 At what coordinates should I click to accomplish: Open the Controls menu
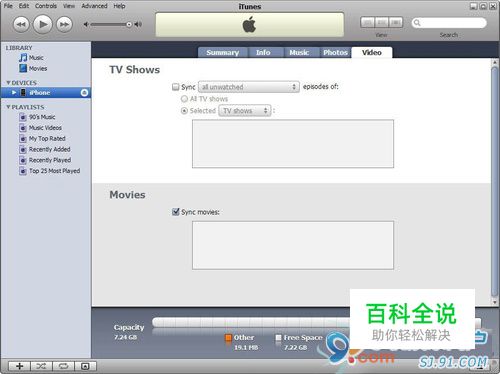click(x=46, y=6)
